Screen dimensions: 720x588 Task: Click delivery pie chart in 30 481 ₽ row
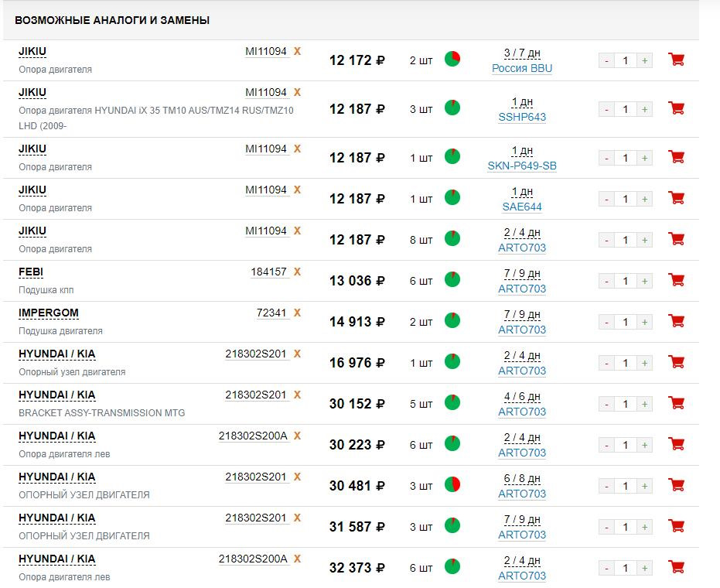pos(452,484)
